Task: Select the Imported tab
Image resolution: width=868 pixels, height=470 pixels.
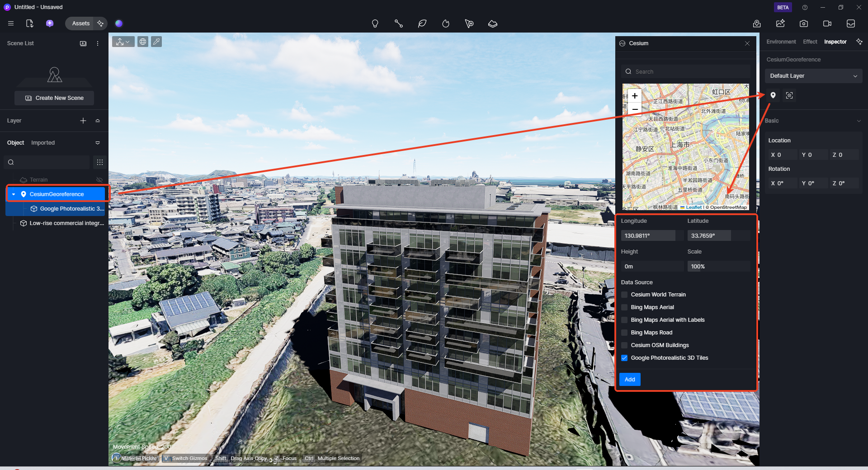Action: point(43,143)
